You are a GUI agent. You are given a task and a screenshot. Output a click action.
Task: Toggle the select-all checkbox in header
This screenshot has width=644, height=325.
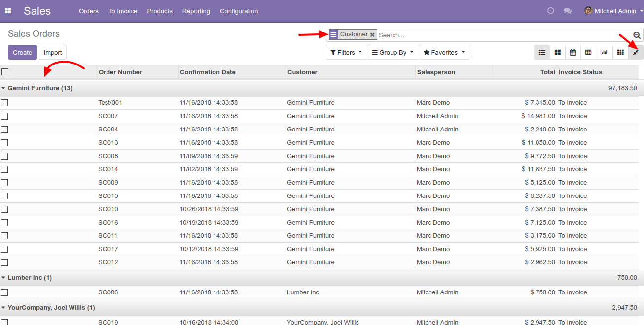tap(5, 72)
